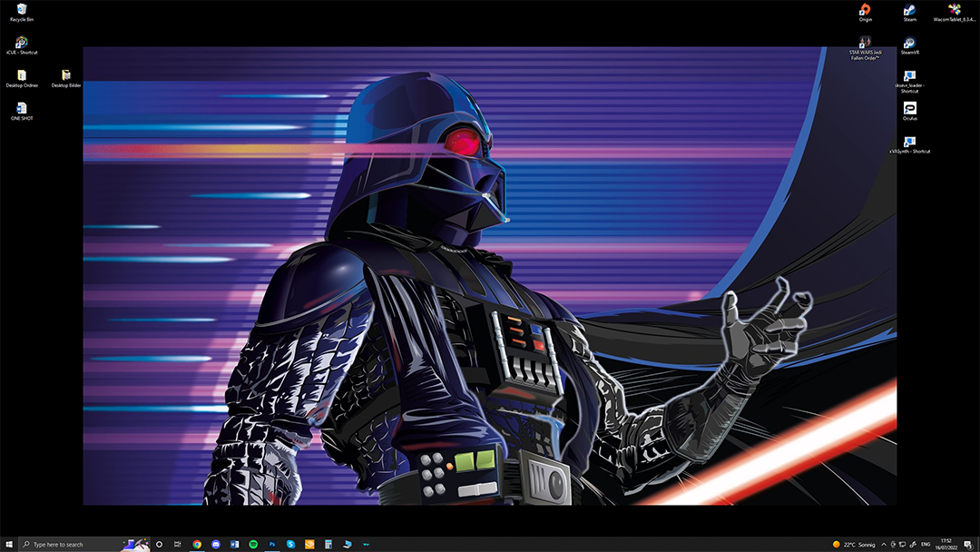Open the notification action center
Image resolution: width=980 pixels, height=552 pixels.
coord(968,545)
